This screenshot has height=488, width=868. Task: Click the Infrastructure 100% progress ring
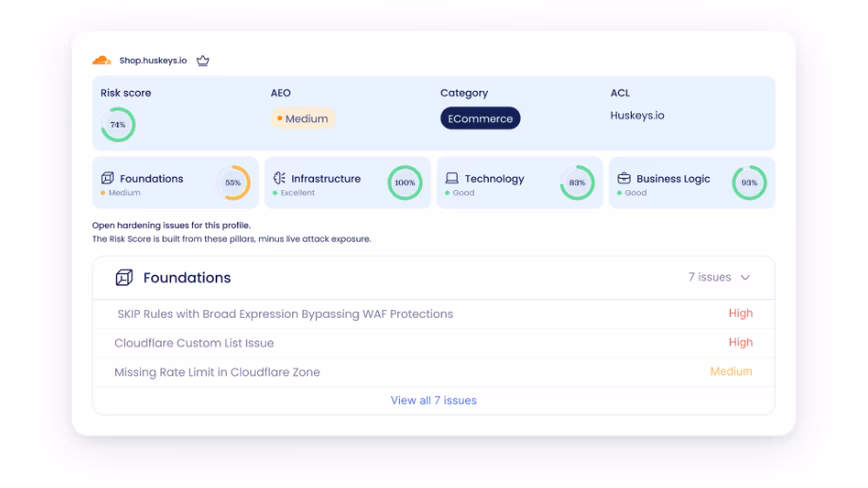pos(405,183)
